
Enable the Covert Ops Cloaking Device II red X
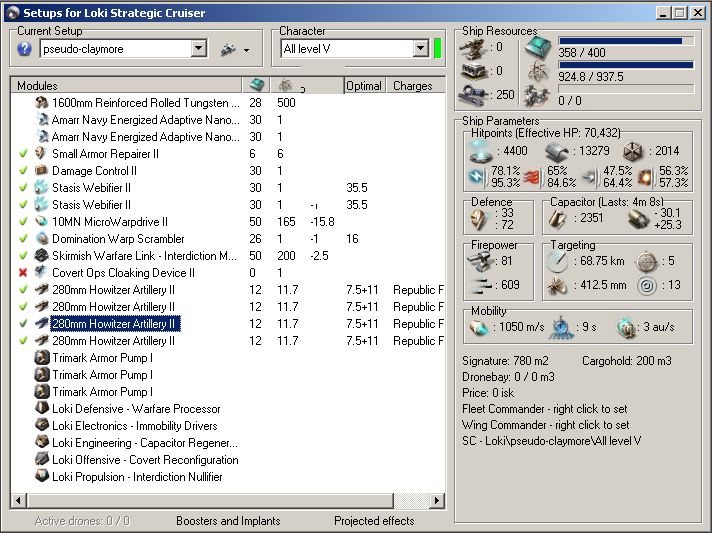click(x=24, y=273)
